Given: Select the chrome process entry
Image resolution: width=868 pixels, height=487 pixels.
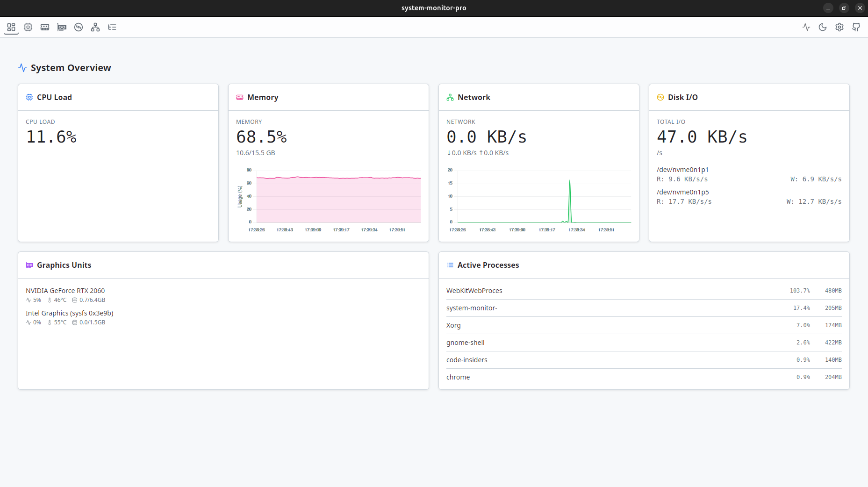Looking at the screenshot, I should coord(458,377).
